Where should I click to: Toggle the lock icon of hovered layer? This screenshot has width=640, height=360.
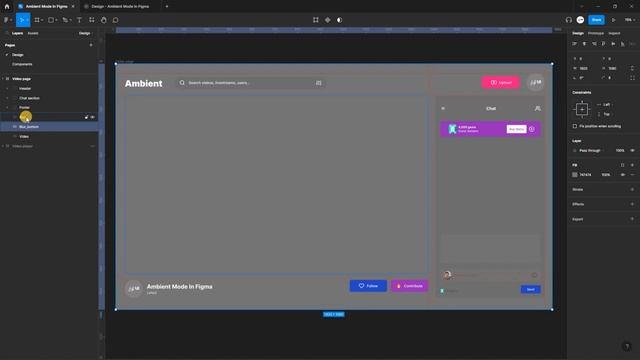coord(87,117)
